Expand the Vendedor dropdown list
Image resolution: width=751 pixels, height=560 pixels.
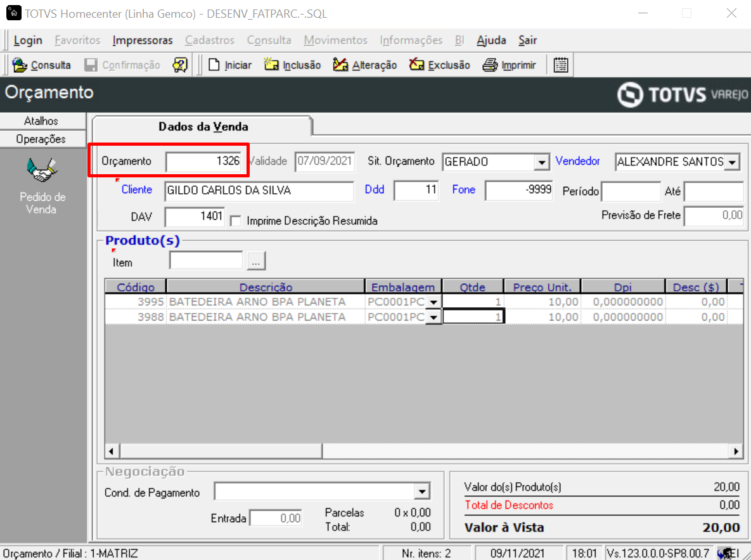coord(733,162)
